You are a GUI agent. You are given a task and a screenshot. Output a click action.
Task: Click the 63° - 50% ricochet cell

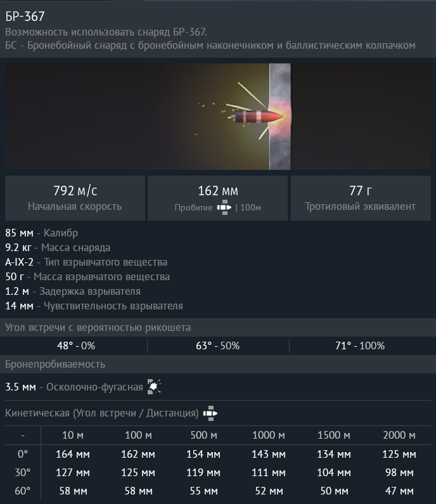pos(218,346)
